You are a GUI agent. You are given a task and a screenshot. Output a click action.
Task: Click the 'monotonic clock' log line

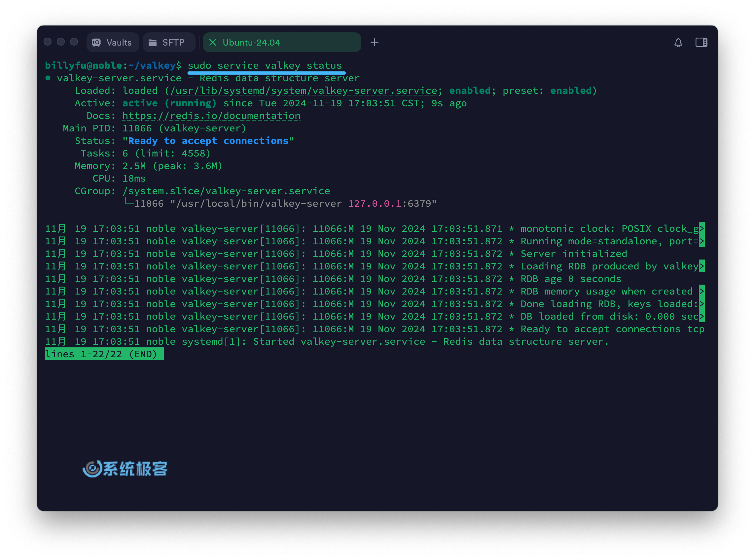point(375,228)
